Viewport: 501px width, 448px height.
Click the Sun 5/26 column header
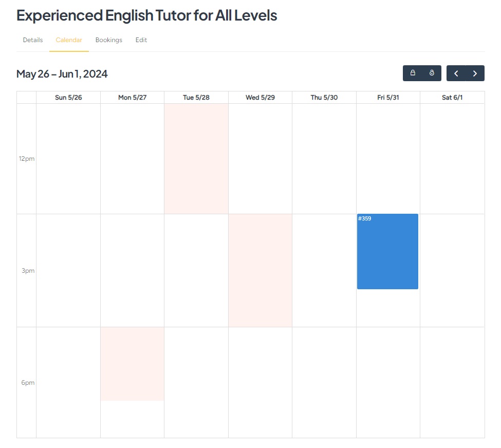click(68, 97)
